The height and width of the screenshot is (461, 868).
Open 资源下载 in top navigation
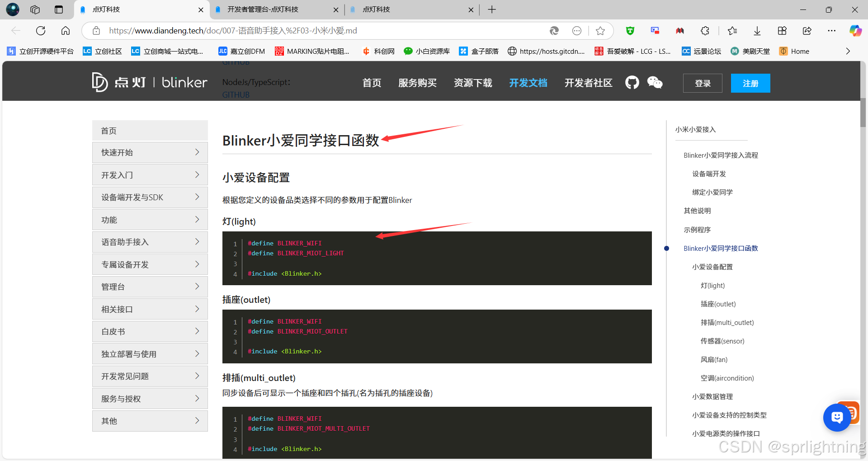(x=473, y=83)
